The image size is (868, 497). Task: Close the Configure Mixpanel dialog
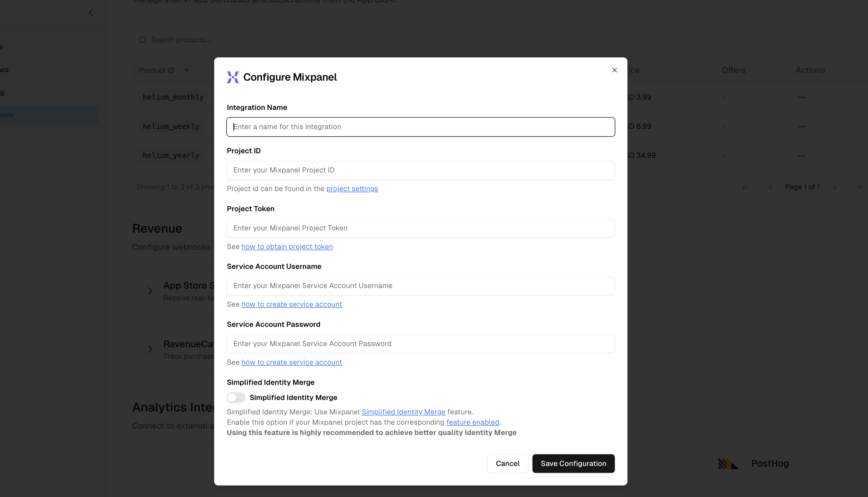point(614,70)
